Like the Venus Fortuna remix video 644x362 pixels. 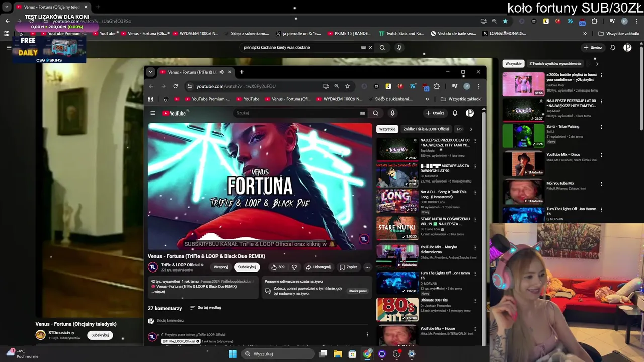pos(278,267)
